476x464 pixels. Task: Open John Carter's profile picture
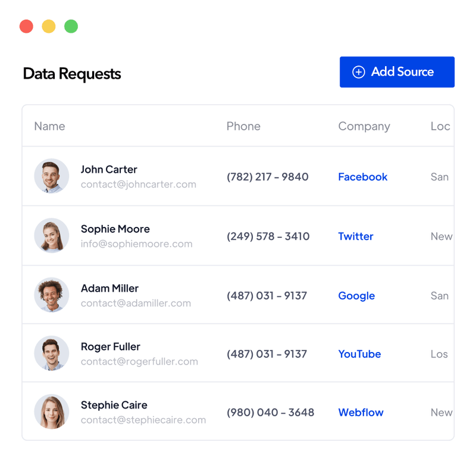coord(52,176)
